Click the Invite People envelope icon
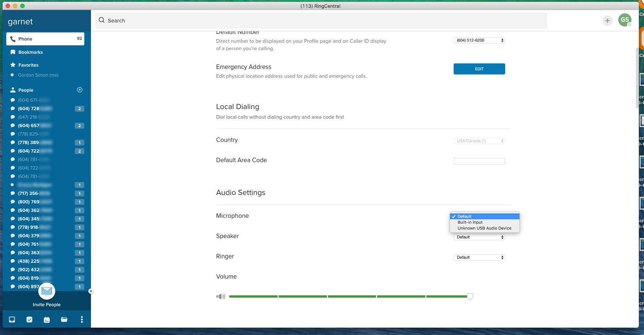The height and width of the screenshot is (335, 644). pos(47,292)
